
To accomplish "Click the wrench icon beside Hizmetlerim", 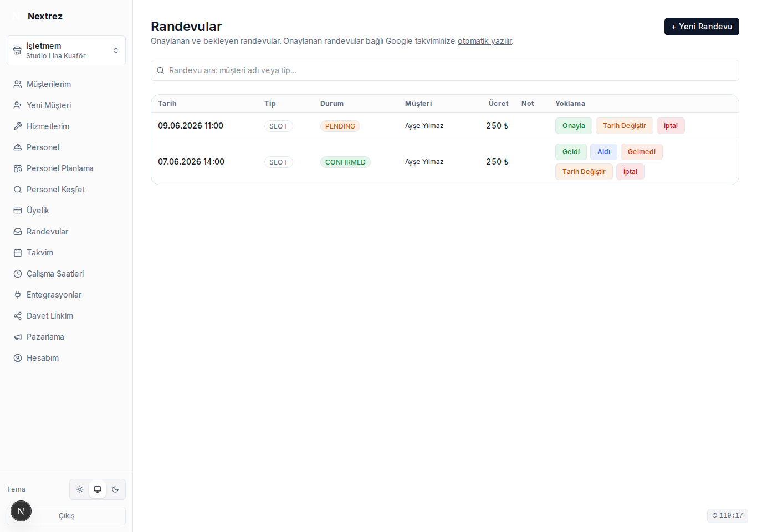I will 18,126.
